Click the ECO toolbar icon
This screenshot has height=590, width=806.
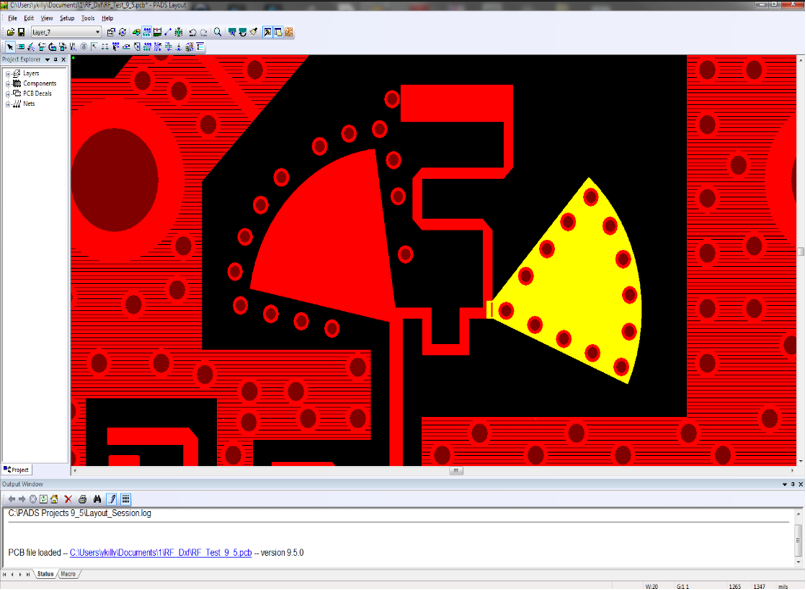[168, 32]
